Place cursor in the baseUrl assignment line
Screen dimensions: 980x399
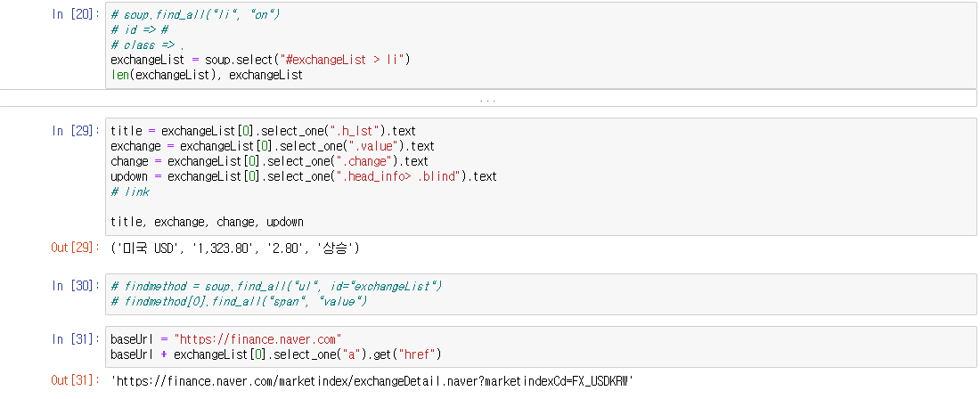pyautogui.click(x=225, y=339)
